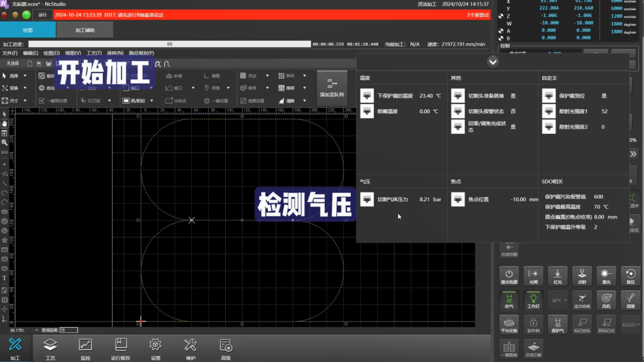Check the 一键预处理 checkbox
The height and width of the screenshot is (362, 644).
click(x=42, y=100)
